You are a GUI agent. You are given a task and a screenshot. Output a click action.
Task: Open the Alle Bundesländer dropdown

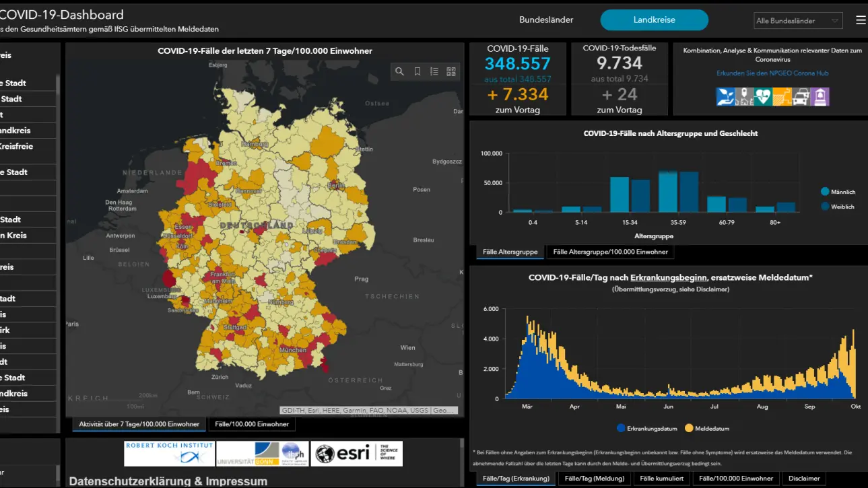(x=798, y=21)
